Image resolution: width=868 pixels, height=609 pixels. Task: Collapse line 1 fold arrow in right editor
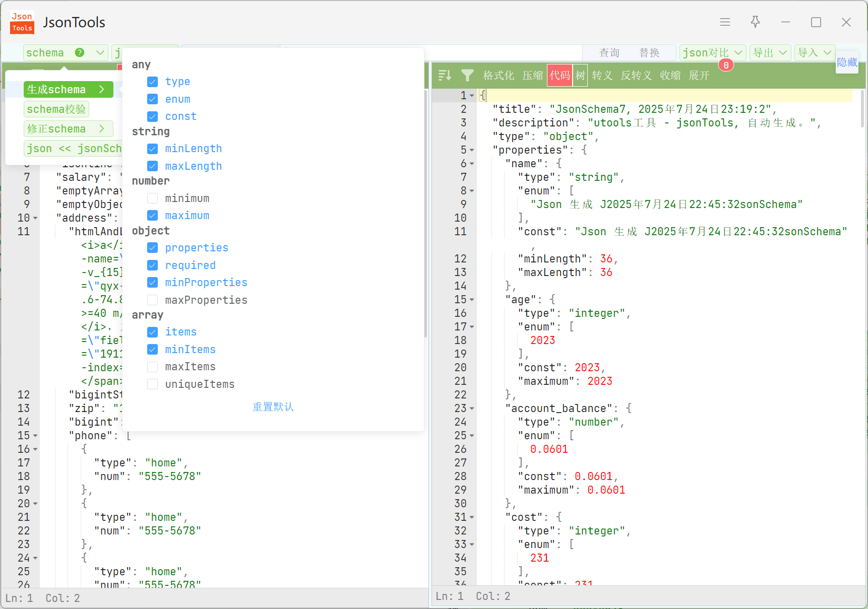point(472,96)
